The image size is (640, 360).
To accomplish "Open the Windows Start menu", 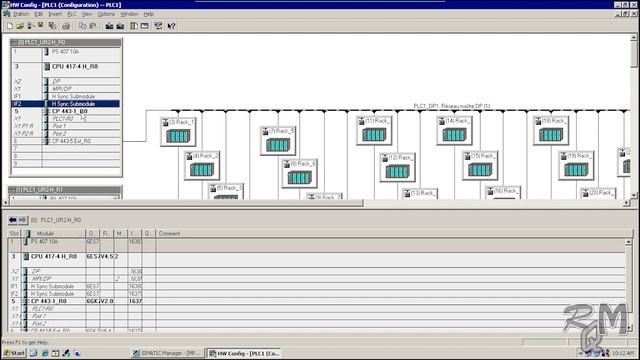I will click(x=14, y=353).
